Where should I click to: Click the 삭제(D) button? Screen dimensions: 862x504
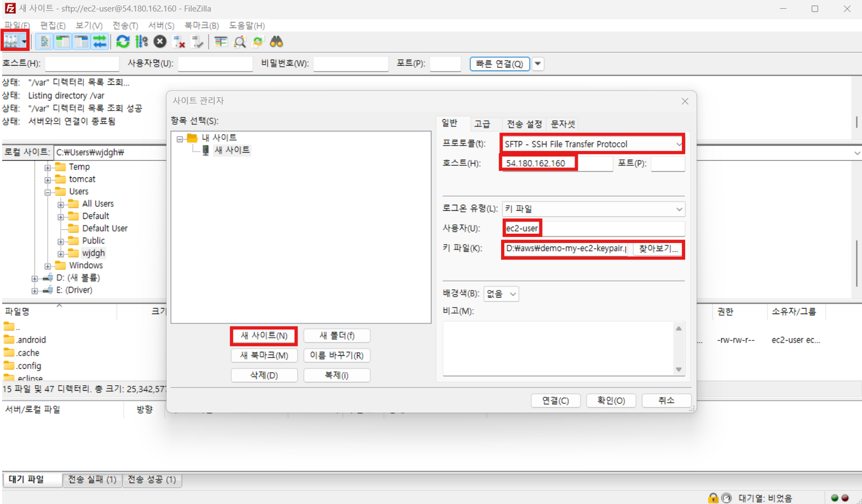pos(264,375)
